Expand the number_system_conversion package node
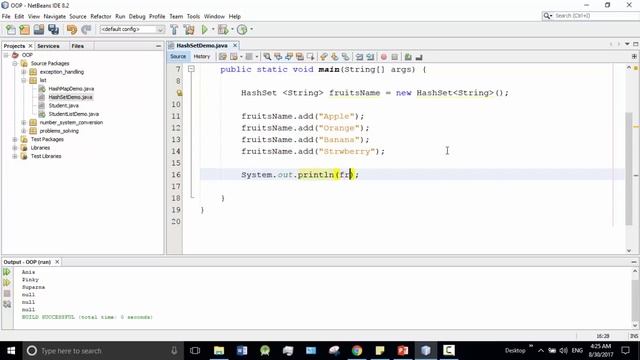Screen dimensions: 640x360 tap(24, 122)
